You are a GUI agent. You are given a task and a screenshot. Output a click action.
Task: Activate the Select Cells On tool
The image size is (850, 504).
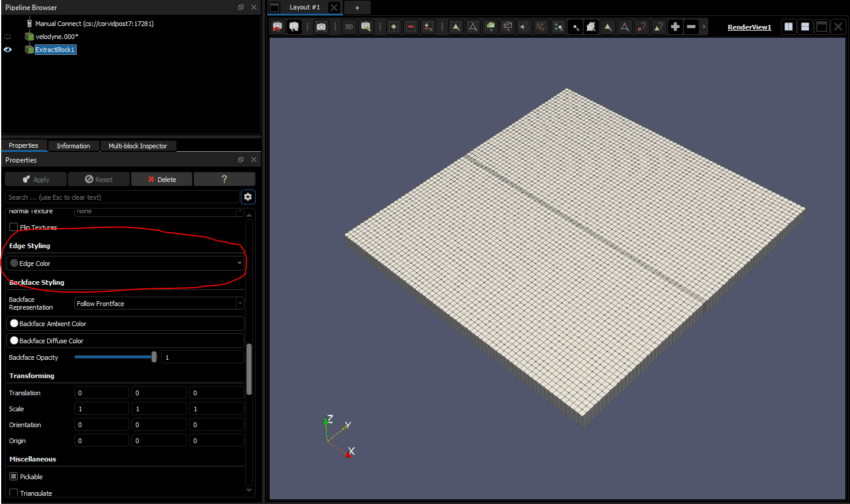pos(456,27)
